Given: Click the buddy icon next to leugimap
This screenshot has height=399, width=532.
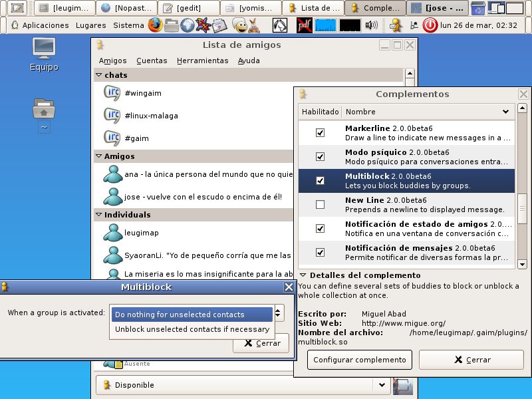Looking at the screenshot, I should (x=112, y=233).
